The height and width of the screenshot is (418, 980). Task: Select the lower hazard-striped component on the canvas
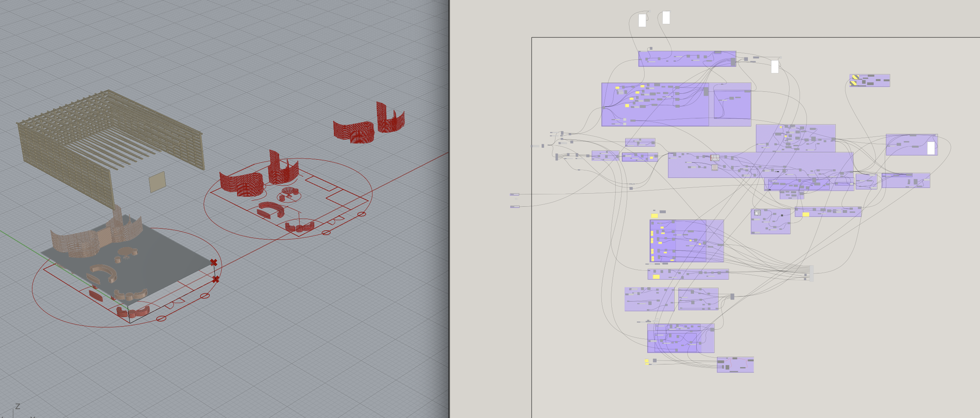pyautogui.click(x=854, y=83)
